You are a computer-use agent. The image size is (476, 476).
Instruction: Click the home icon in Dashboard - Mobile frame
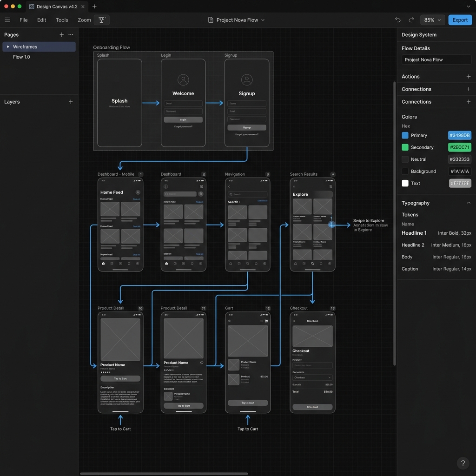[x=103, y=264]
